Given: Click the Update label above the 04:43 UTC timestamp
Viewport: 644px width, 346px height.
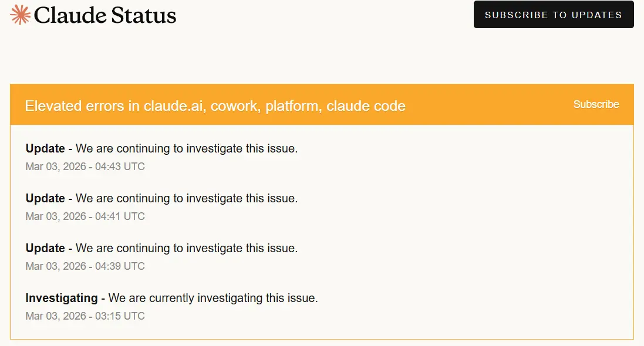Looking at the screenshot, I should click(45, 148).
